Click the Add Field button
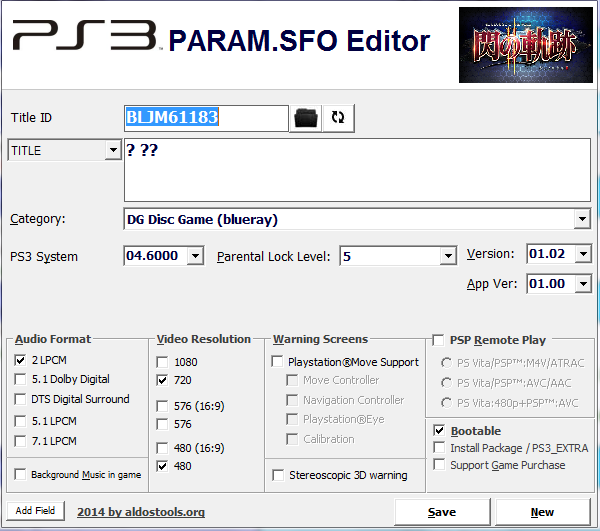Image resolution: width=600 pixels, height=531 pixels. (36, 511)
